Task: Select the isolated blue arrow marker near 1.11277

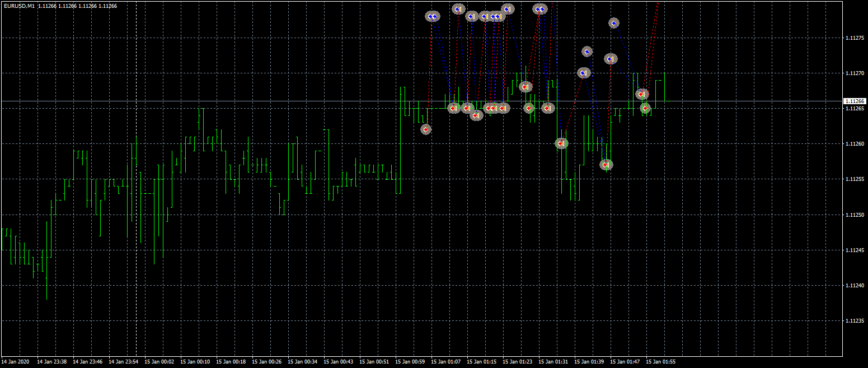Action: click(614, 23)
